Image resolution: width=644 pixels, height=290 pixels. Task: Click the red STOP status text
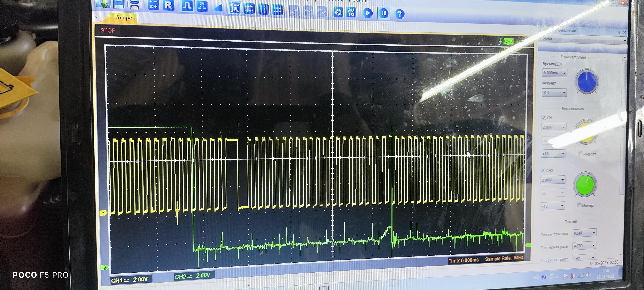point(108,30)
